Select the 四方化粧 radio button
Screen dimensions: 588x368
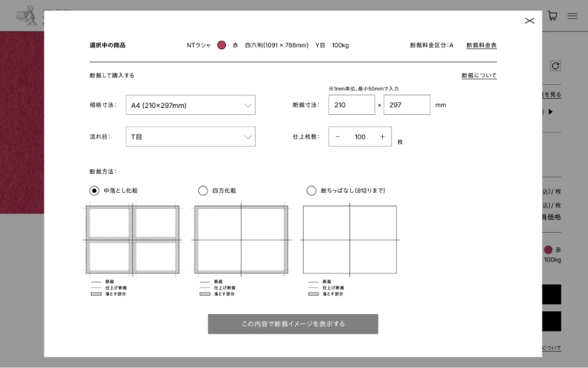(x=203, y=191)
